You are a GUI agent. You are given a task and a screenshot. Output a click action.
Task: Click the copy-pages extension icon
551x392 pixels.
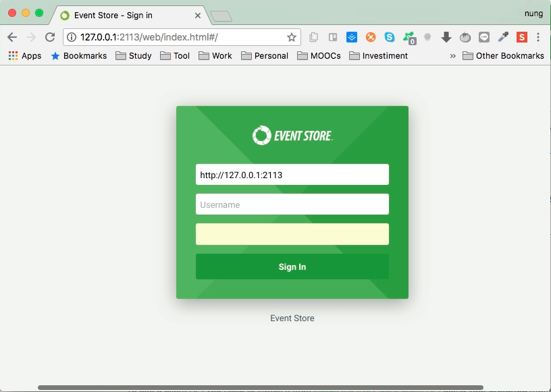pyautogui.click(x=313, y=37)
